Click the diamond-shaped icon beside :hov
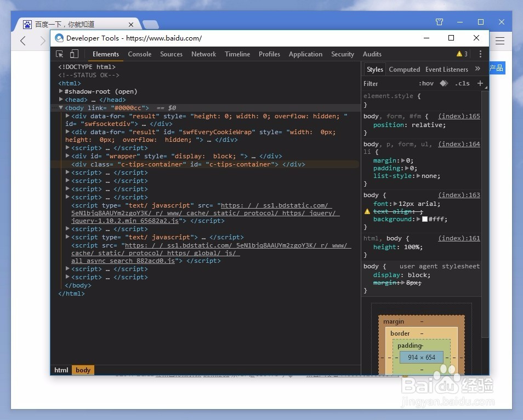This screenshot has width=523, height=420. click(x=444, y=83)
